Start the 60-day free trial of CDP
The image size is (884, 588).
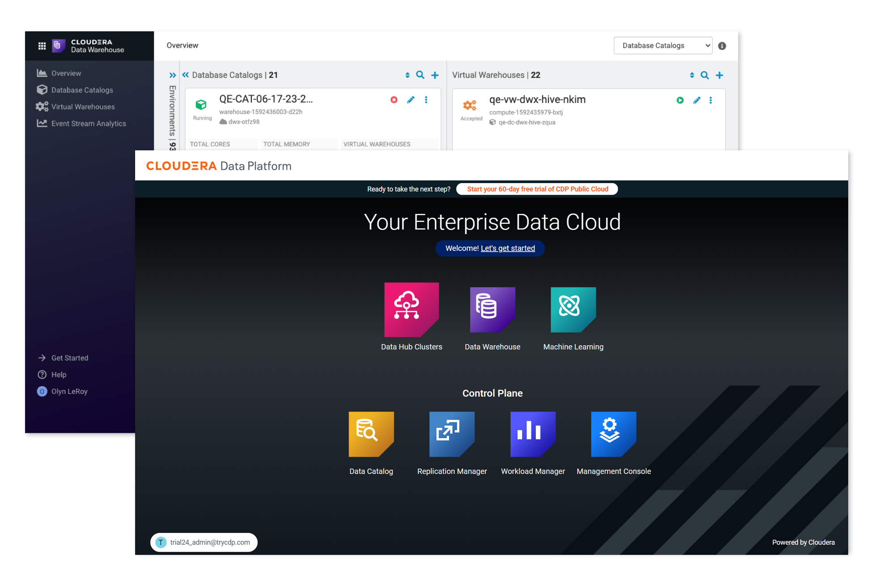coord(537,189)
